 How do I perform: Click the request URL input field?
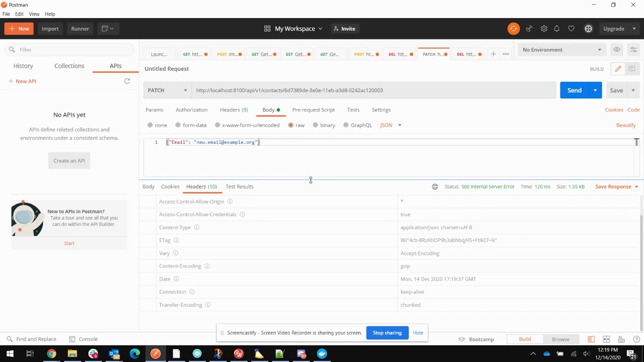[374, 90]
